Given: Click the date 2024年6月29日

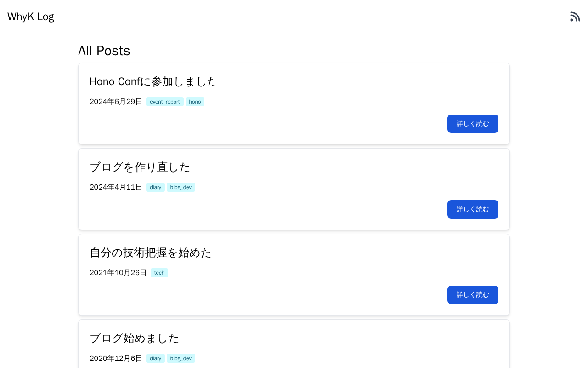Looking at the screenshot, I should (x=116, y=102).
